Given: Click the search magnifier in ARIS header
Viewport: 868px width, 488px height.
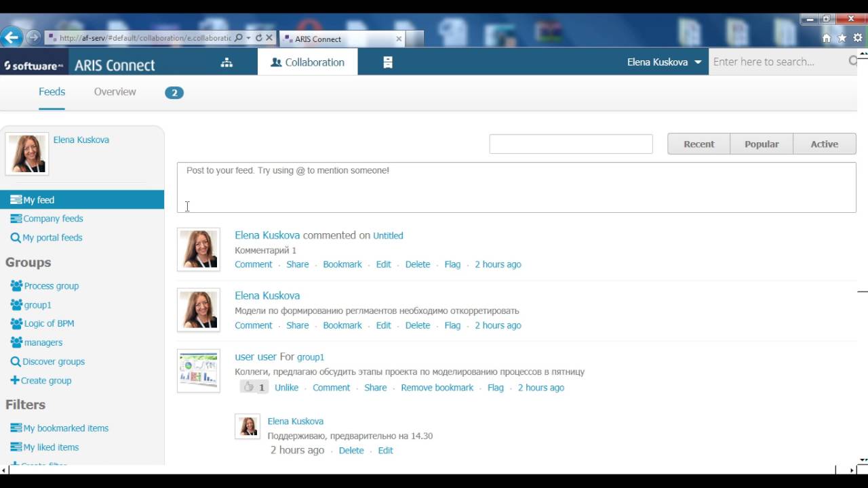Looking at the screenshot, I should (x=853, y=61).
